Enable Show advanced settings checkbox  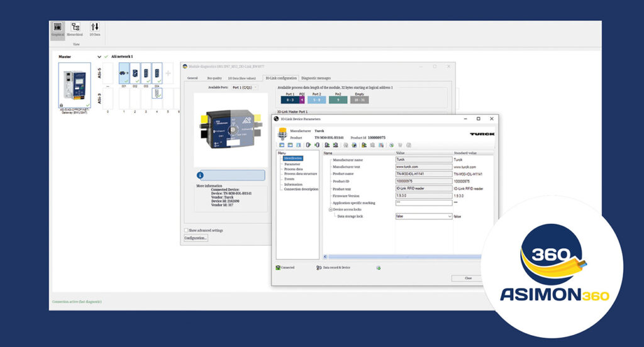186,230
